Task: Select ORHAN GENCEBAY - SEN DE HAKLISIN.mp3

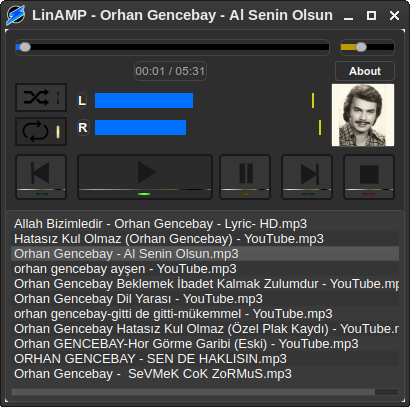Action: (x=205, y=359)
